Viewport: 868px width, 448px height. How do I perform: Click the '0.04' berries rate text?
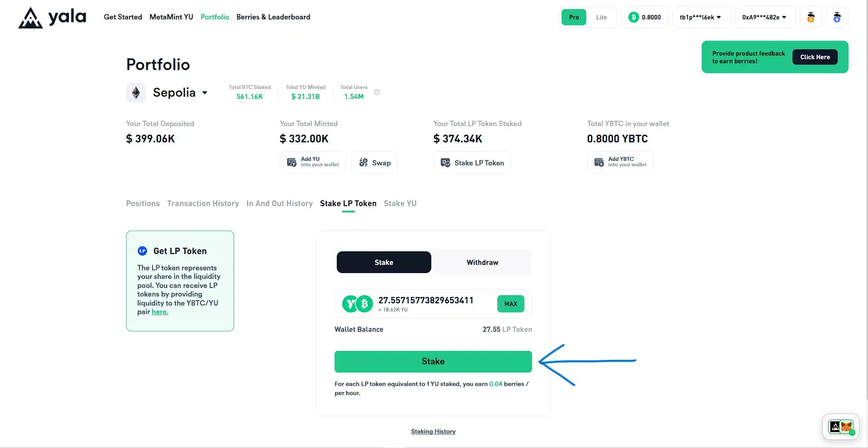click(x=495, y=384)
